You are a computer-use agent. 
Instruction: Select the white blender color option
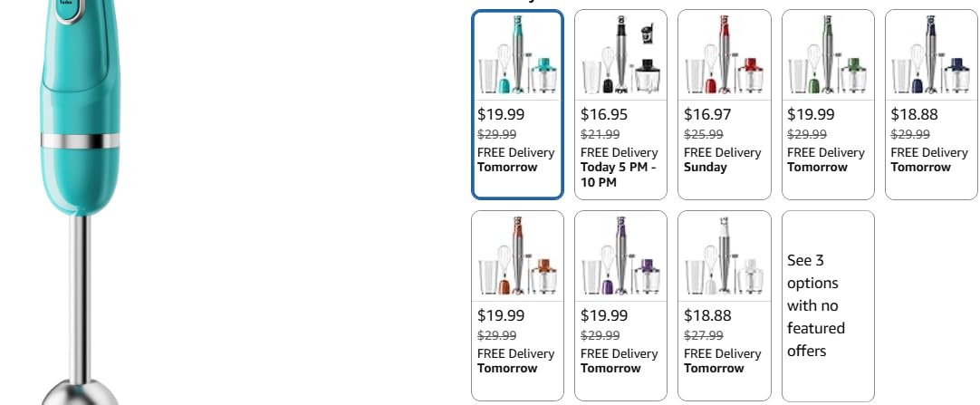[x=725, y=305]
